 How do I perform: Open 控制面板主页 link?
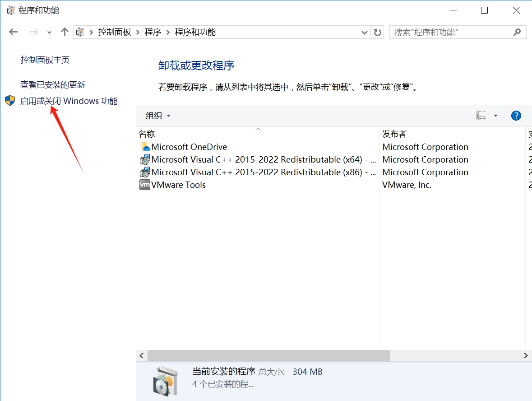coord(45,60)
